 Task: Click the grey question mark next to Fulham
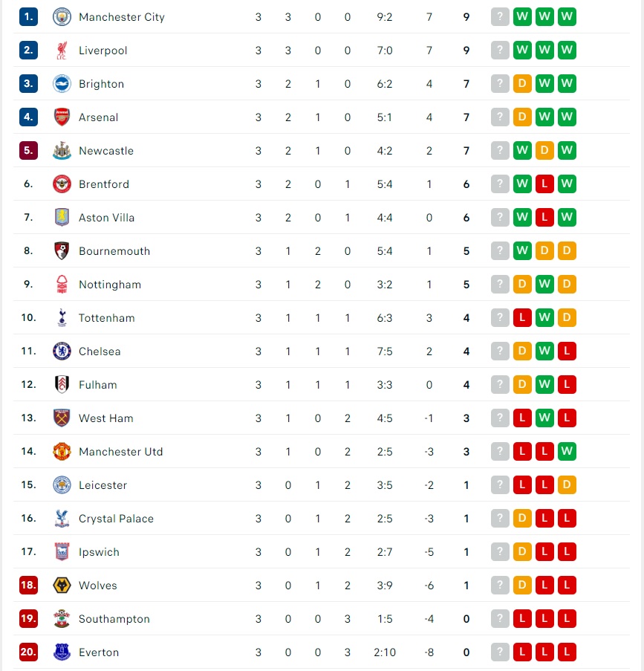(x=500, y=385)
